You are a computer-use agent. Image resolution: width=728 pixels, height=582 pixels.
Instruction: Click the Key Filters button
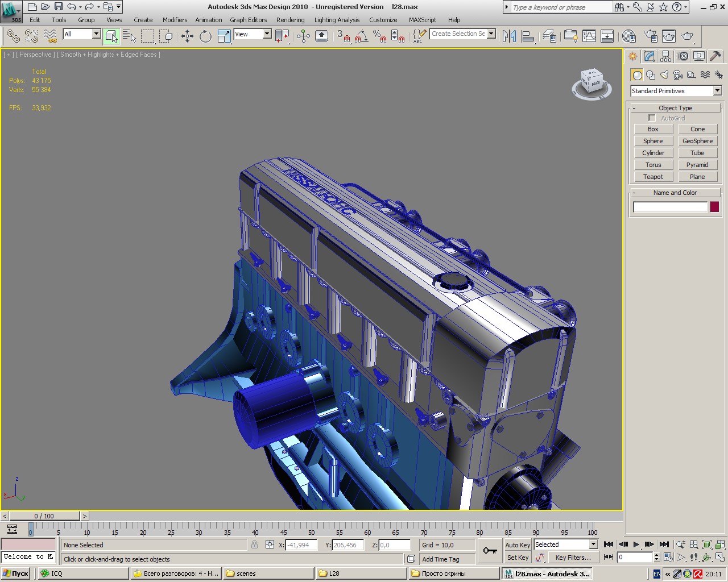(573, 558)
